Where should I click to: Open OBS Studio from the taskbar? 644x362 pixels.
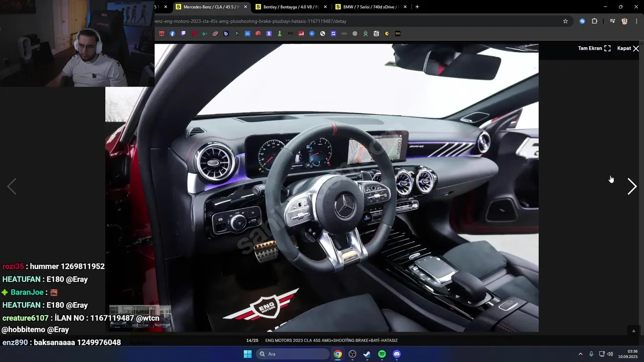(352, 354)
